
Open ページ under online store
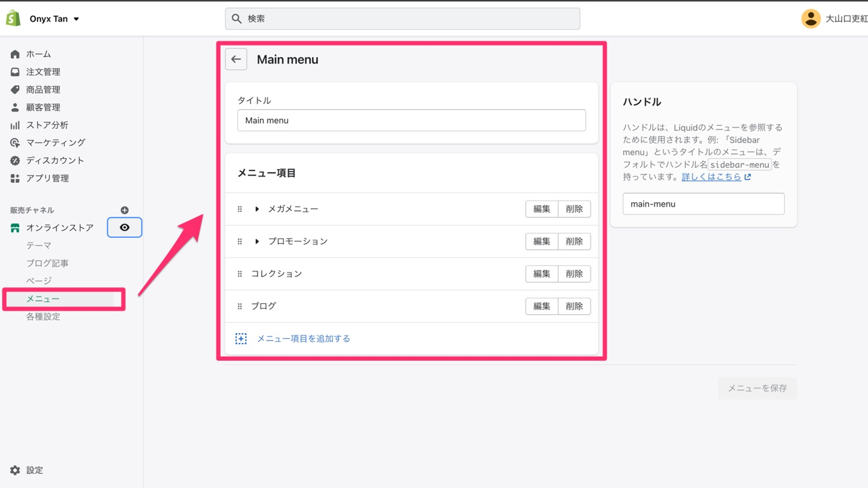tap(39, 281)
